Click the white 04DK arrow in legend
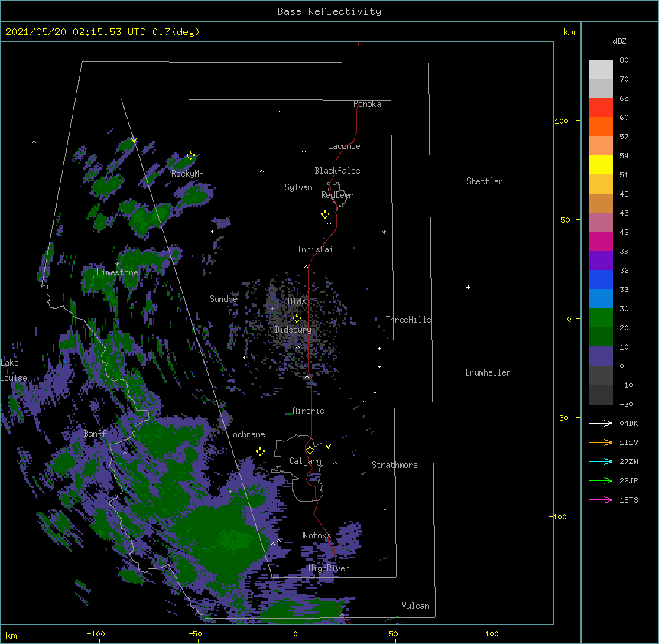The image size is (659, 644). (x=601, y=423)
